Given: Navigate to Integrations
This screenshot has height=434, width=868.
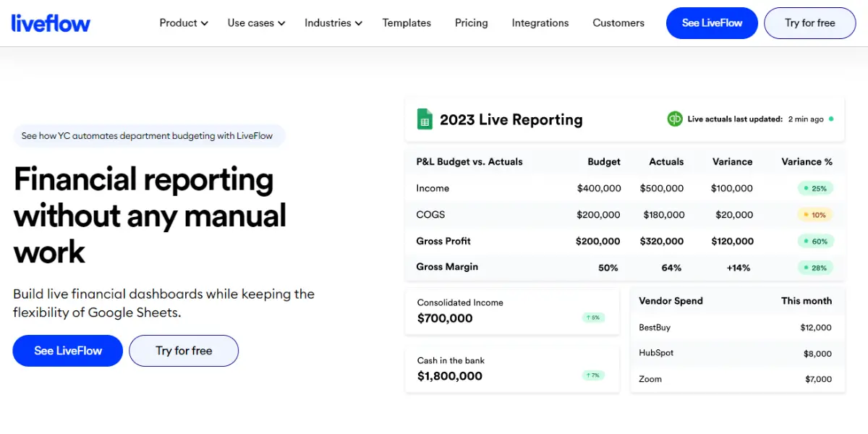Looking at the screenshot, I should coord(540,23).
